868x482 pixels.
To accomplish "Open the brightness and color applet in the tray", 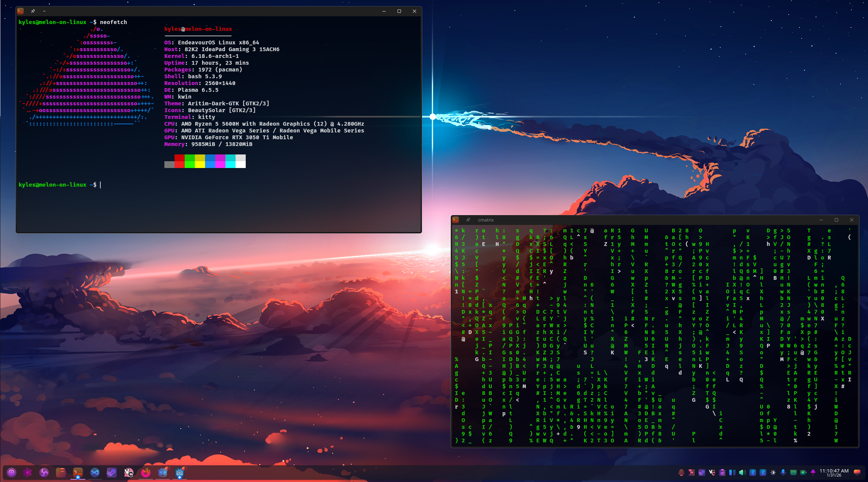I will click(773, 473).
